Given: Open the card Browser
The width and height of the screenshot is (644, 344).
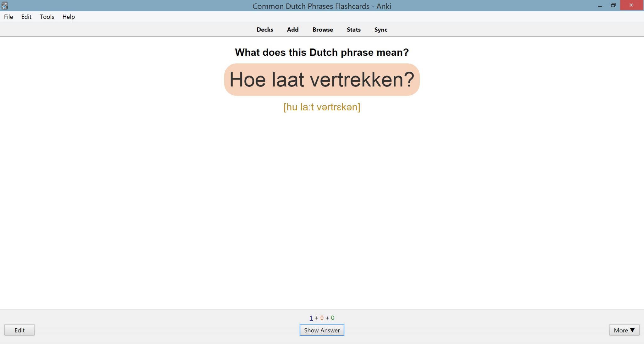Looking at the screenshot, I should click(x=322, y=29).
